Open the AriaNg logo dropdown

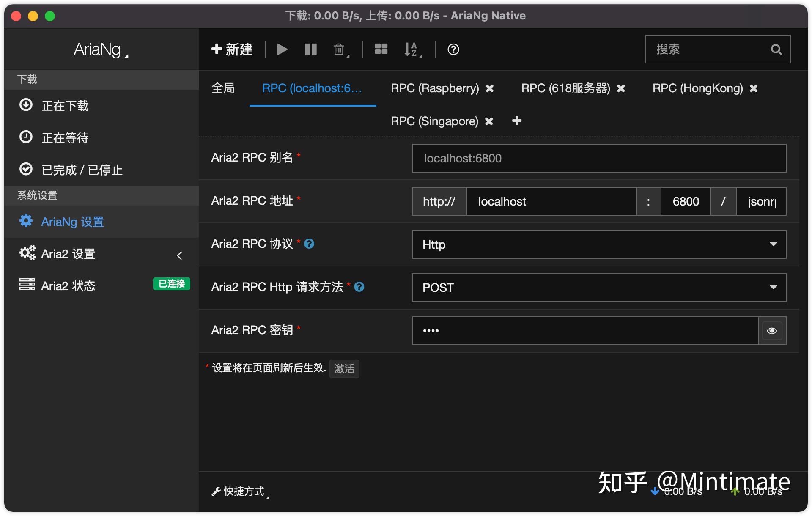(101, 49)
